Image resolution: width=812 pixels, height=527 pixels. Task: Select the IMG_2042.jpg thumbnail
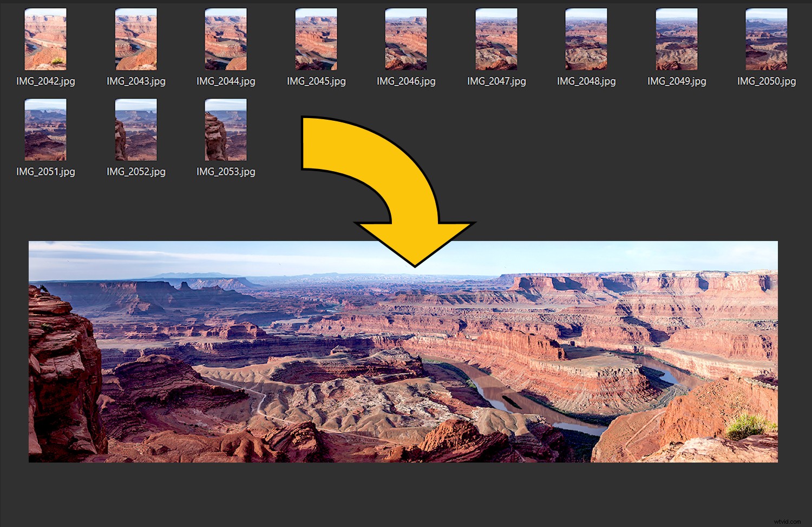coord(45,39)
